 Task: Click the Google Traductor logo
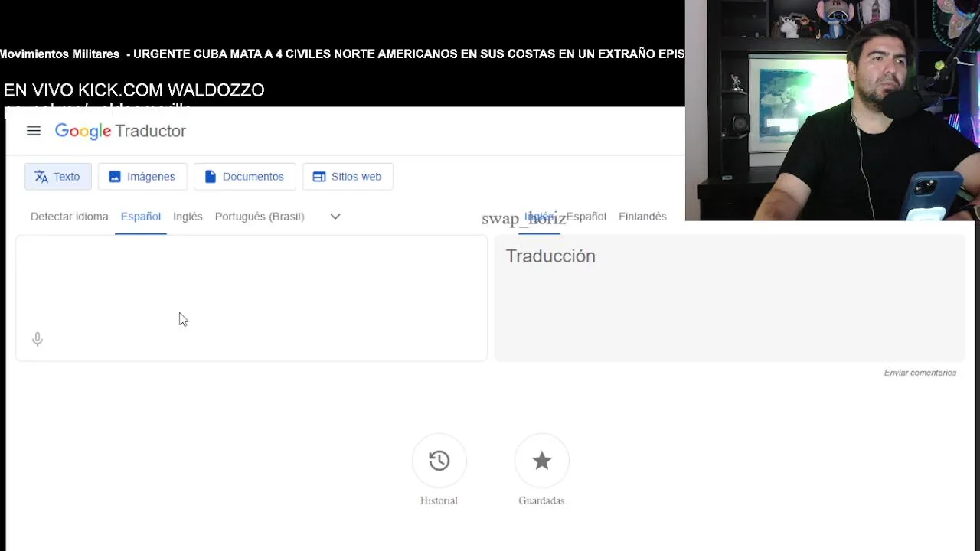120,131
